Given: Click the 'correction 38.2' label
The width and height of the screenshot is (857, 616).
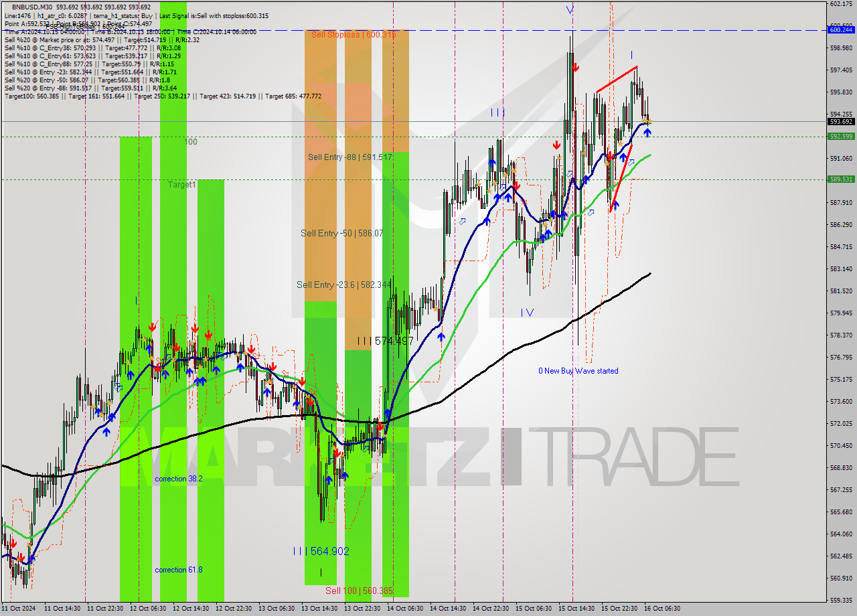Looking at the screenshot, I should 179,479.
